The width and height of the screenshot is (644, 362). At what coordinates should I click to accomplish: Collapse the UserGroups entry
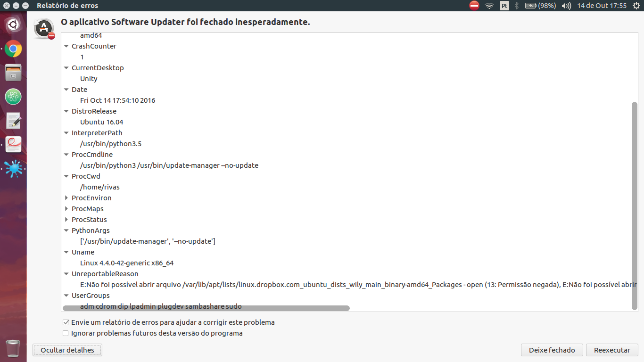66,296
